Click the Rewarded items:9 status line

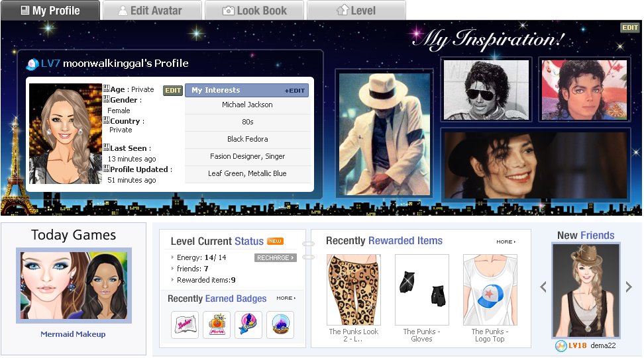(206, 280)
